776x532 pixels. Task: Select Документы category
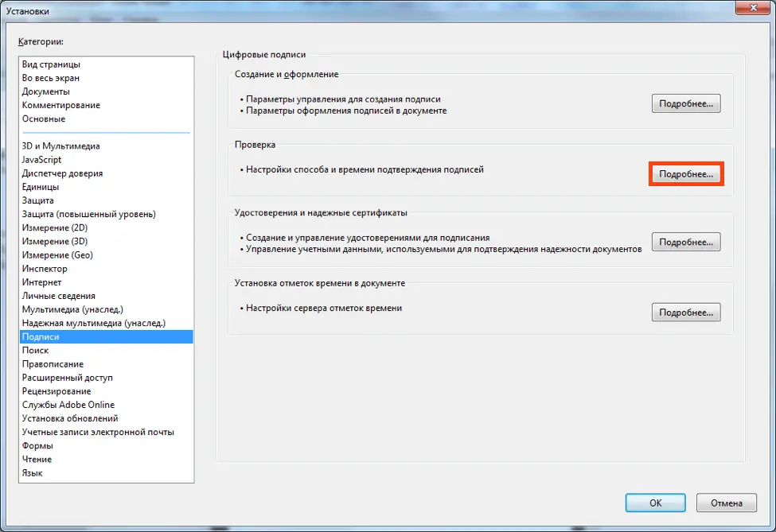click(46, 91)
